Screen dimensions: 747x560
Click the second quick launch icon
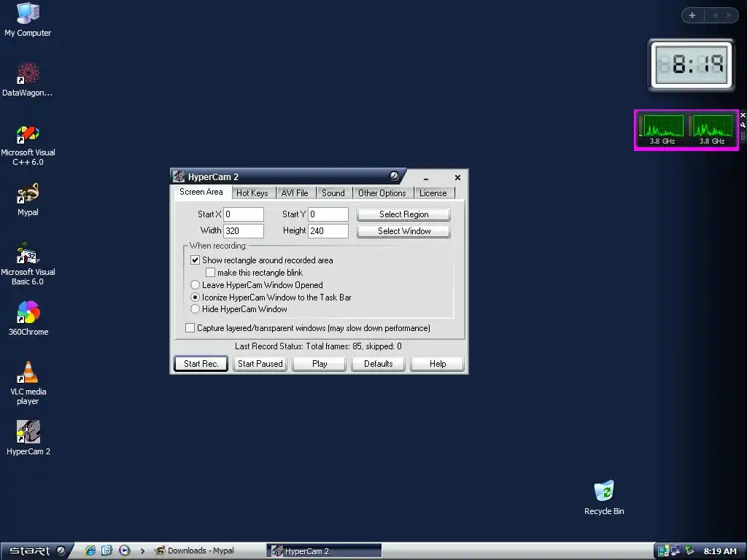107,551
